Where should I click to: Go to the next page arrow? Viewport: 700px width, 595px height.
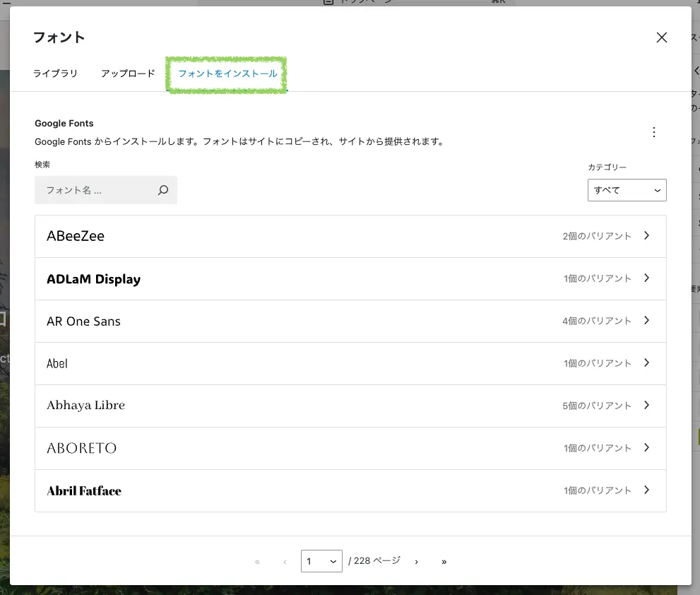click(x=417, y=561)
